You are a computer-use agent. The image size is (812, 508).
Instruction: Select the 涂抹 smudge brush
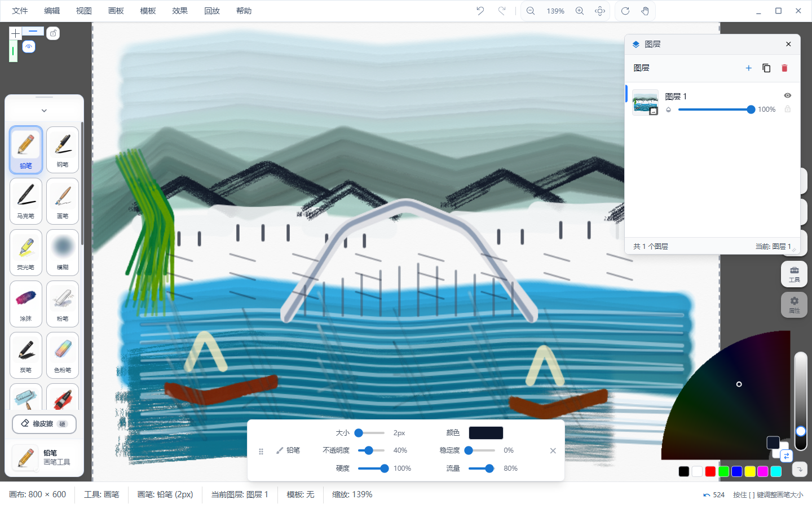point(26,304)
